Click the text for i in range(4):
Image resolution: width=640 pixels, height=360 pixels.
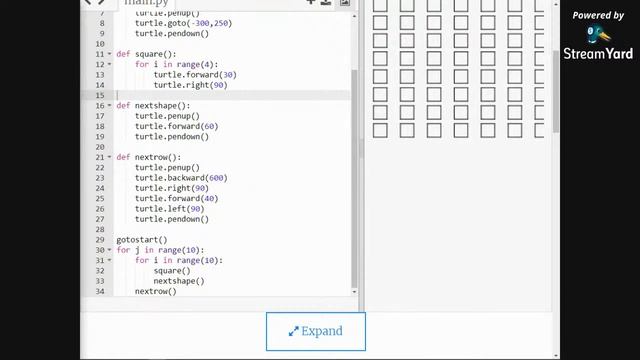[x=177, y=64]
